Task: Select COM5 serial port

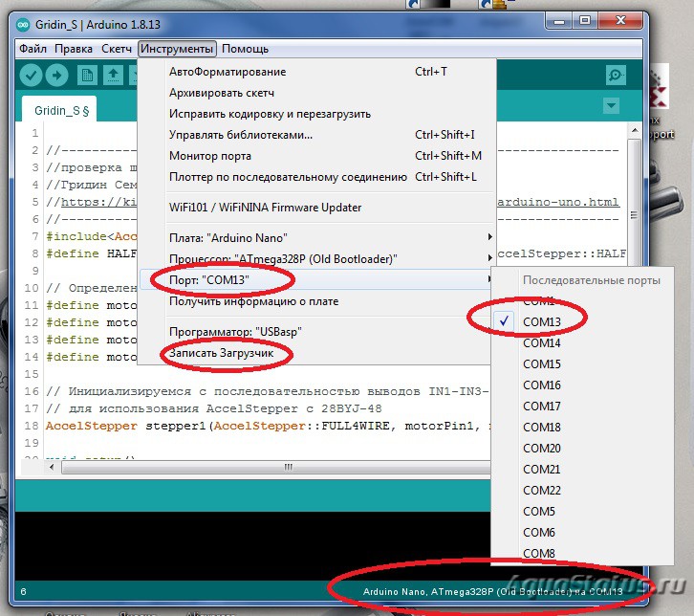Action: [582, 512]
